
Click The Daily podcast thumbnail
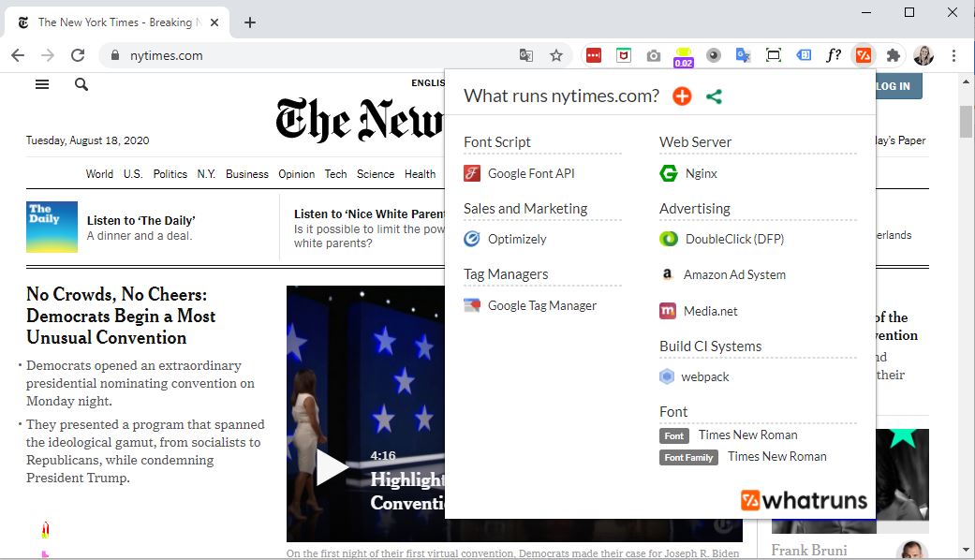[x=52, y=227]
